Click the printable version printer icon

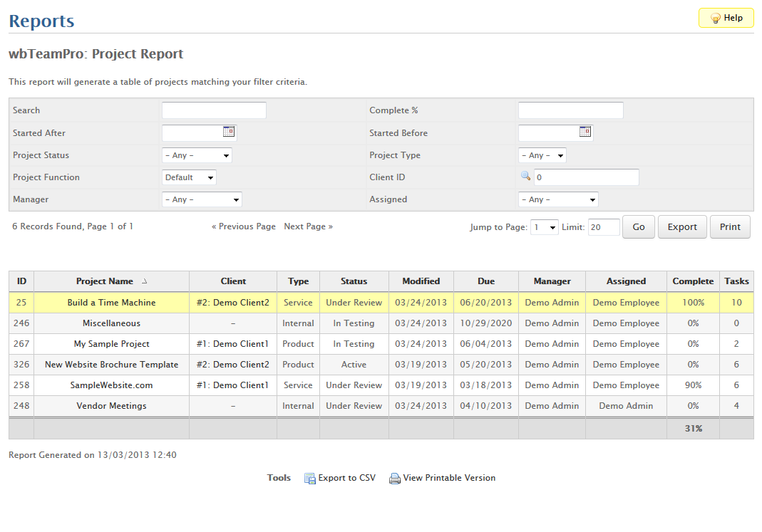pyautogui.click(x=395, y=479)
